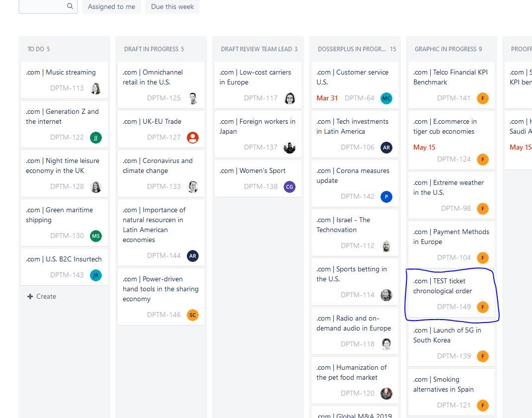Click May 15 due date on DPTM-124
The width and height of the screenshot is (532, 418).
(424, 148)
